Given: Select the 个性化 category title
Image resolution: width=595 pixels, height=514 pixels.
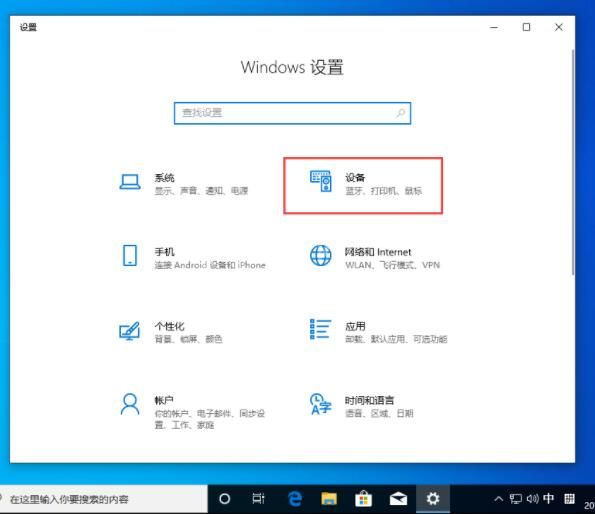Looking at the screenshot, I should pos(169,326).
